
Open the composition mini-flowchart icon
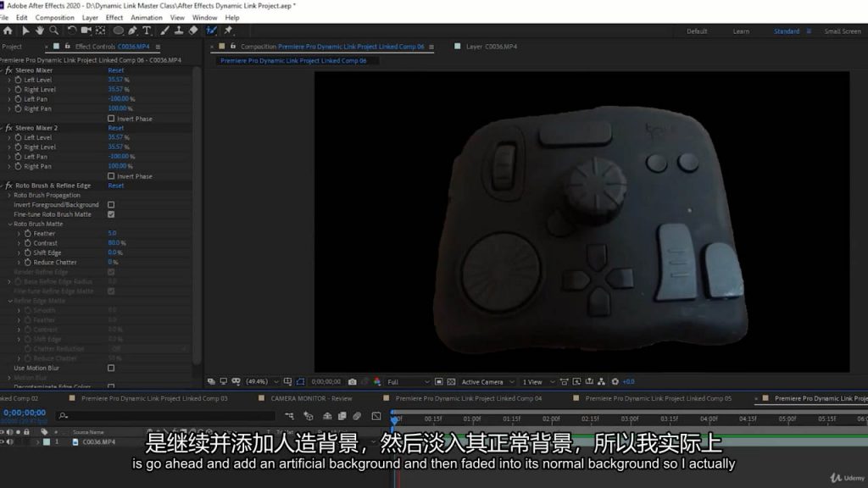coord(289,416)
